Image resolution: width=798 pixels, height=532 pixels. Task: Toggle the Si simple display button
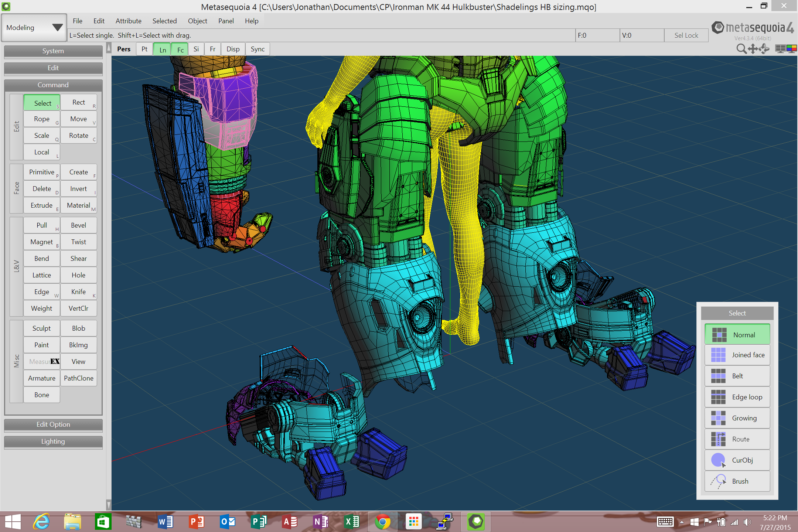(x=196, y=49)
